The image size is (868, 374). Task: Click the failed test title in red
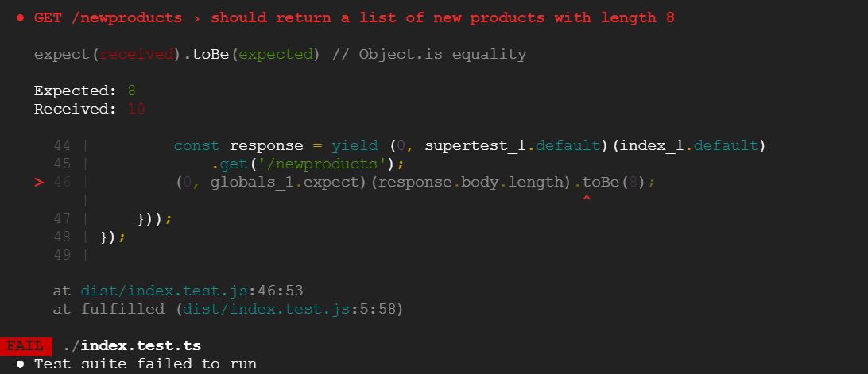click(355, 18)
